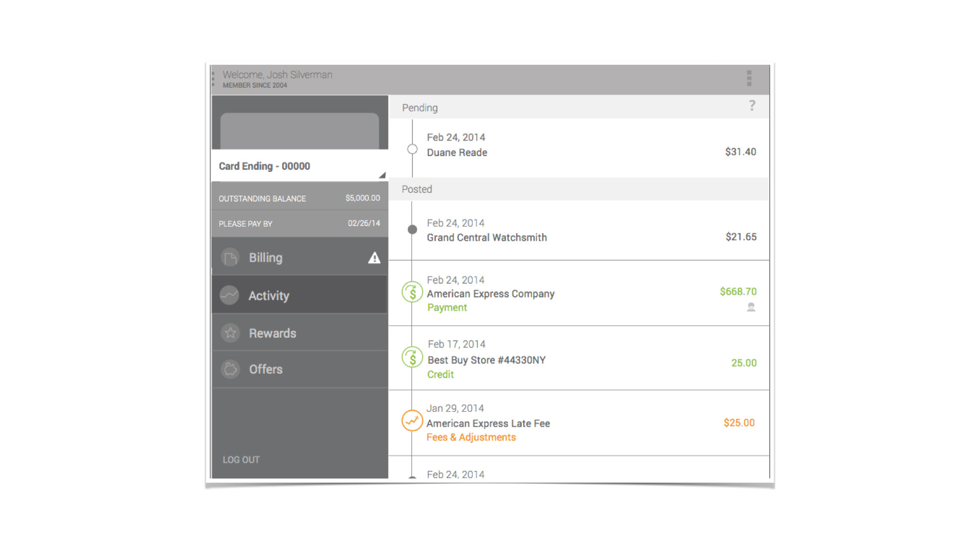Click the LOG OUT link
The image size is (980, 551).
(x=241, y=460)
